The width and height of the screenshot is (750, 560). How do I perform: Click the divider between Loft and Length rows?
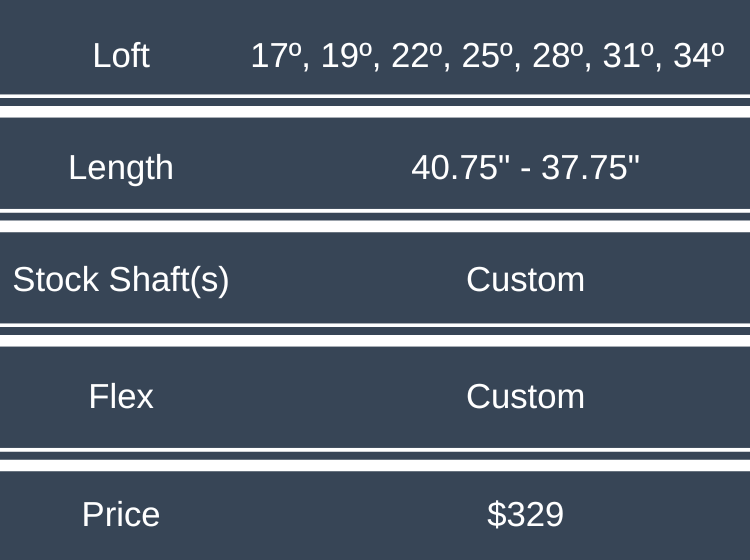click(375, 107)
